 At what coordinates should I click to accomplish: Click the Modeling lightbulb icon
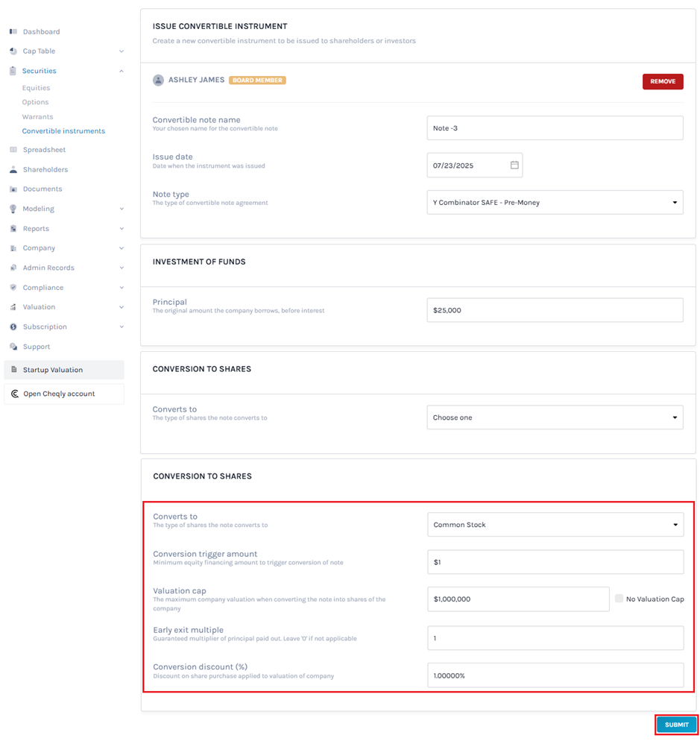pyautogui.click(x=13, y=209)
